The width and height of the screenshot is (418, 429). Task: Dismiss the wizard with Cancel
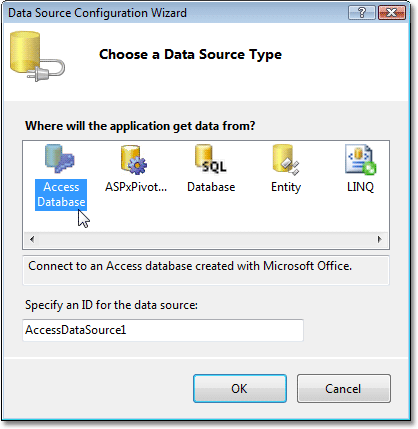coord(344,388)
